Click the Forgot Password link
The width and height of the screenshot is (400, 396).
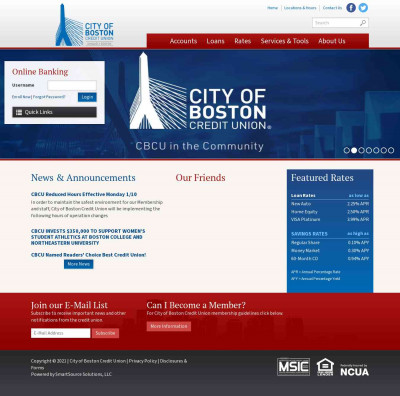49,97
